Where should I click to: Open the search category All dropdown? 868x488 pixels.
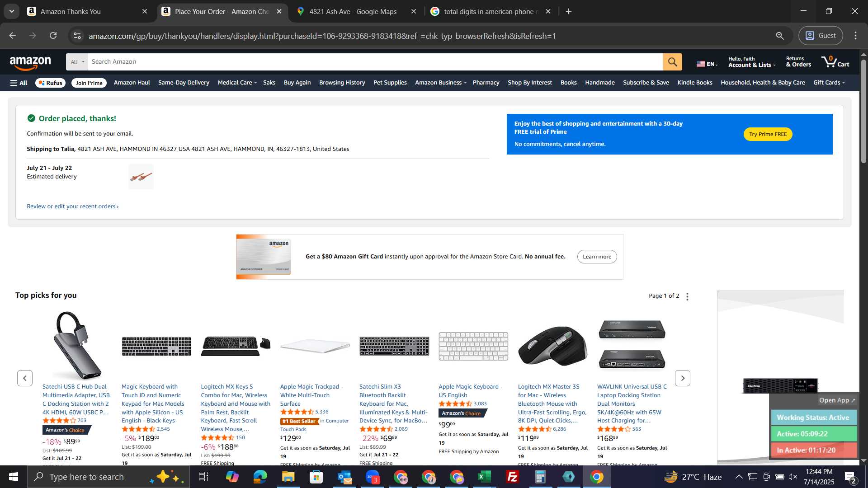pos(77,62)
